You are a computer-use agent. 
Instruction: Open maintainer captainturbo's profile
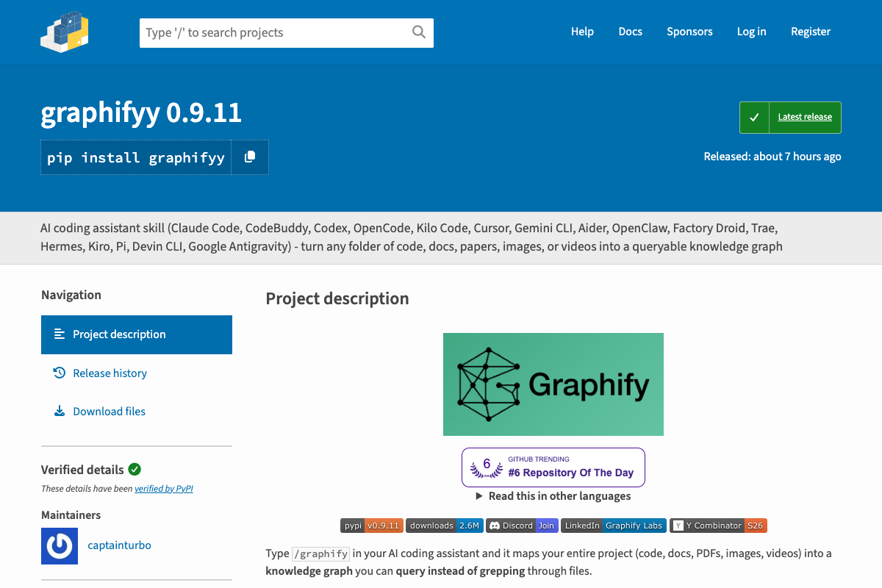[120, 545]
